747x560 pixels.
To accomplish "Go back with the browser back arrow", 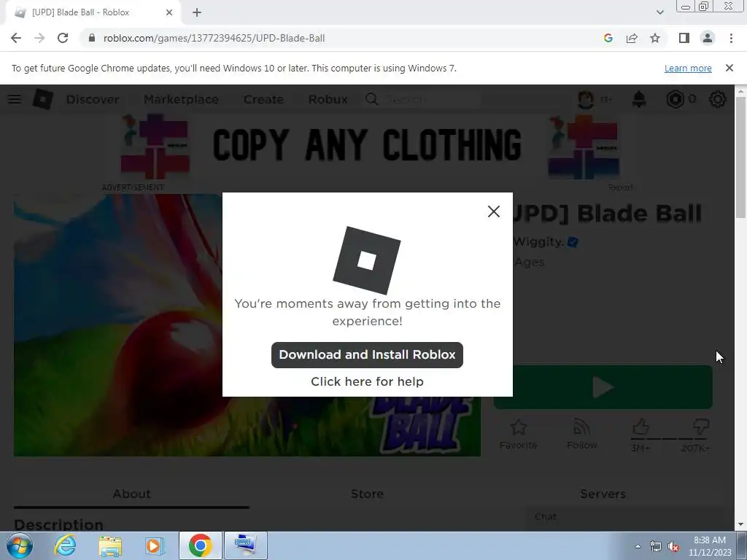I will click(x=16, y=38).
